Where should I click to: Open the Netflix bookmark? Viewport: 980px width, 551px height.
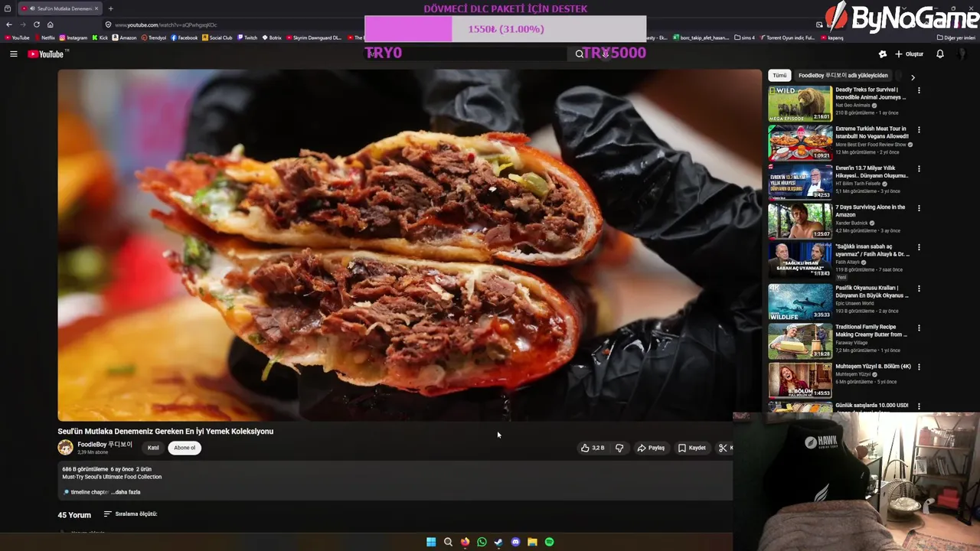(x=44, y=37)
